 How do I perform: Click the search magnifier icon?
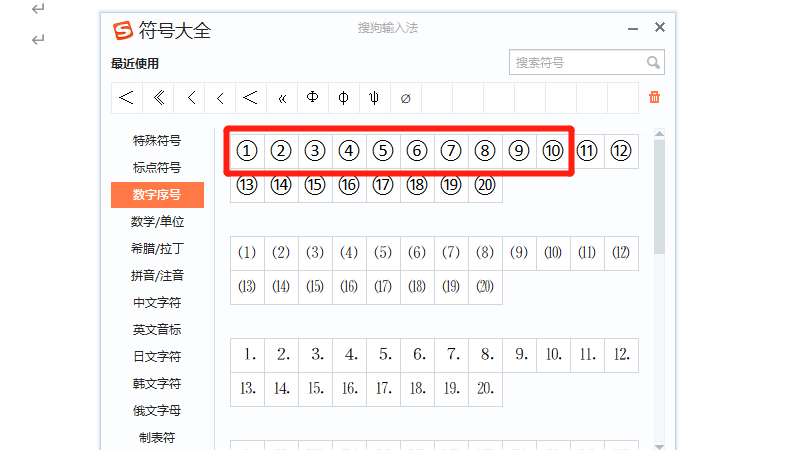pyautogui.click(x=653, y=62)
